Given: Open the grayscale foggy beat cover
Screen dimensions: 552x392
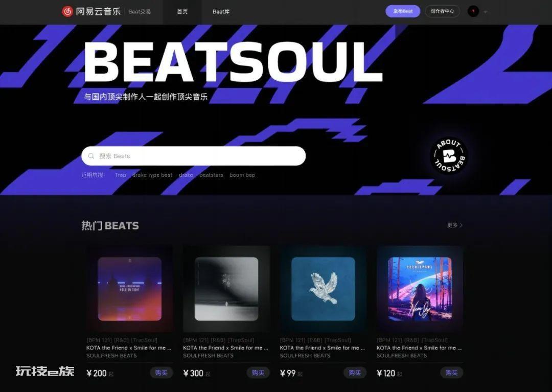Looking at the screenshot, I should pyautogui.click(x=226, y=289).
